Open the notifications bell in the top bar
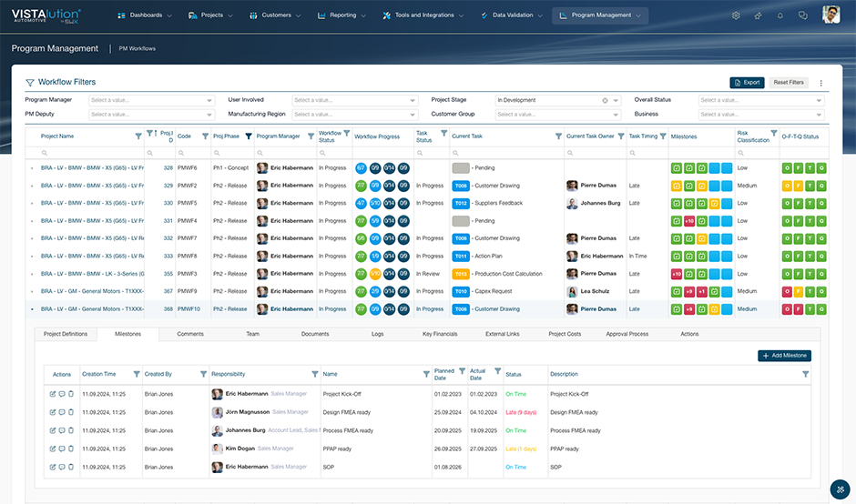The image size is (856, 504). point(780,15)
